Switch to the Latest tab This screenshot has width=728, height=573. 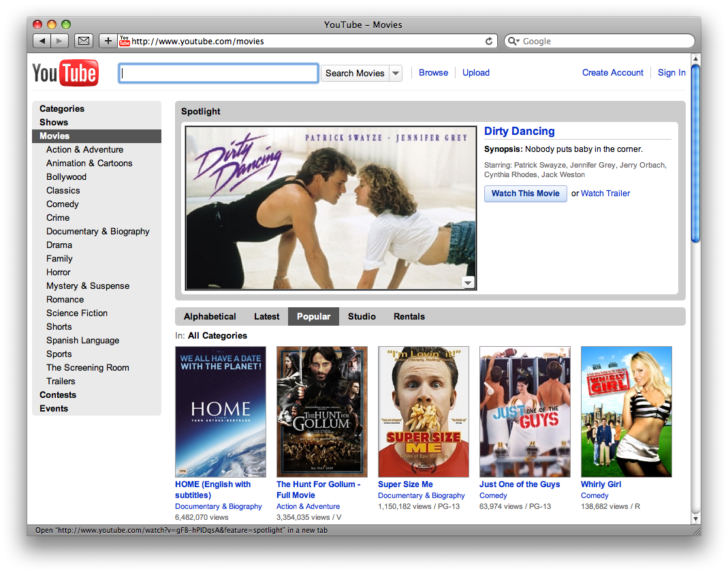pyautogui.click(x=266, y=316)
